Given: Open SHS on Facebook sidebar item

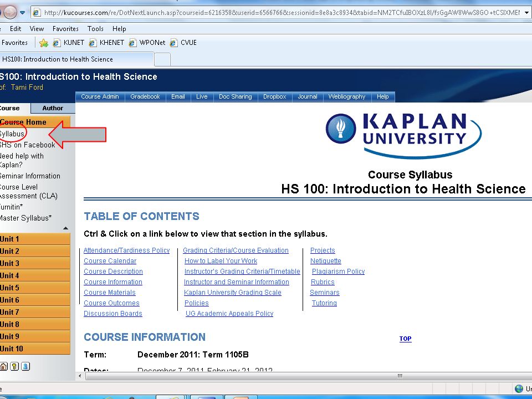Looking at the screenshot, I should pos(28,145).
